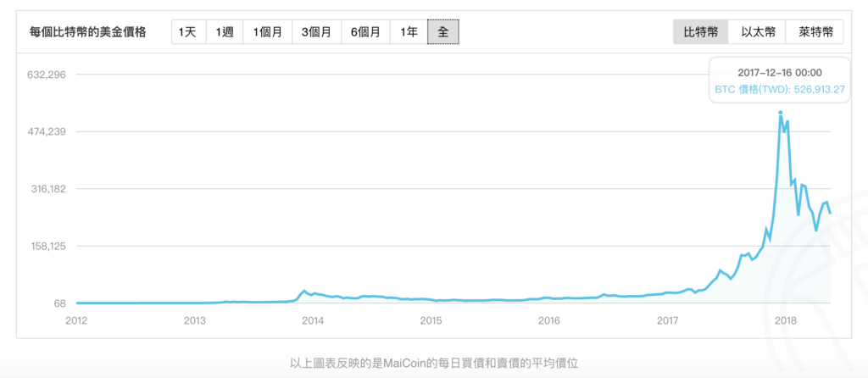Select the 1天 time range button
This screenshot has height=378, width=868.
tap(188, 32)
